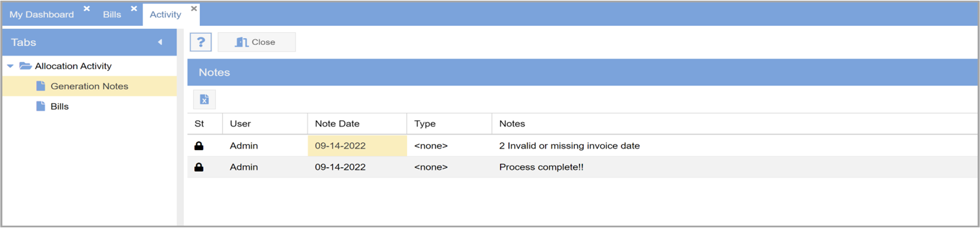
Task: Switch to the My Dashboard tab
Action: (41, 15)
